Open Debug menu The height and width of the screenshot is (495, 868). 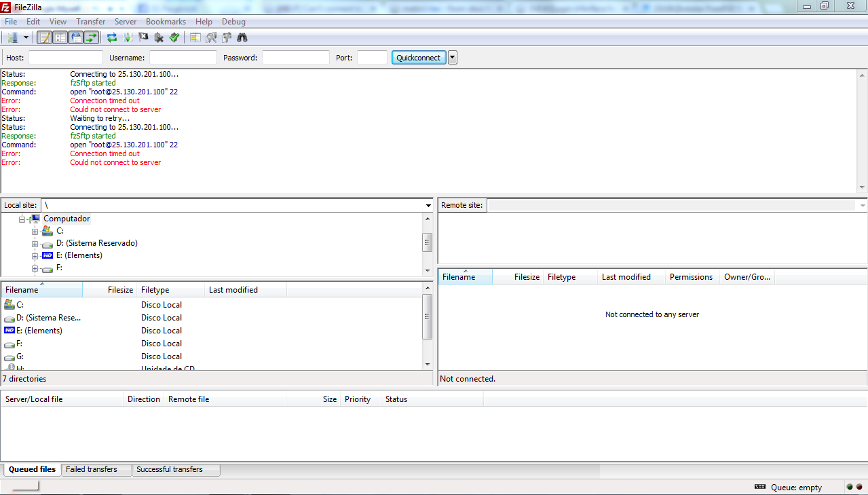[x=233, y=22]
